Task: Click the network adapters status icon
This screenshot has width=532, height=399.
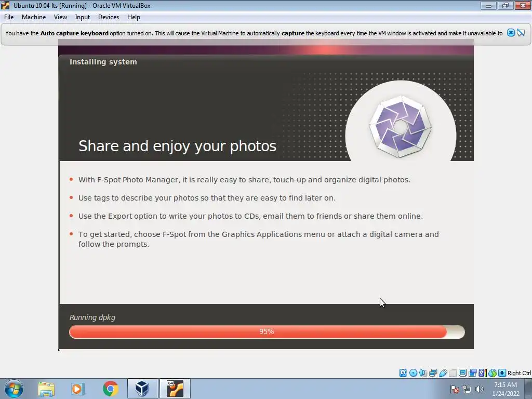Action: pyautogui.click(x=433, y=373)
